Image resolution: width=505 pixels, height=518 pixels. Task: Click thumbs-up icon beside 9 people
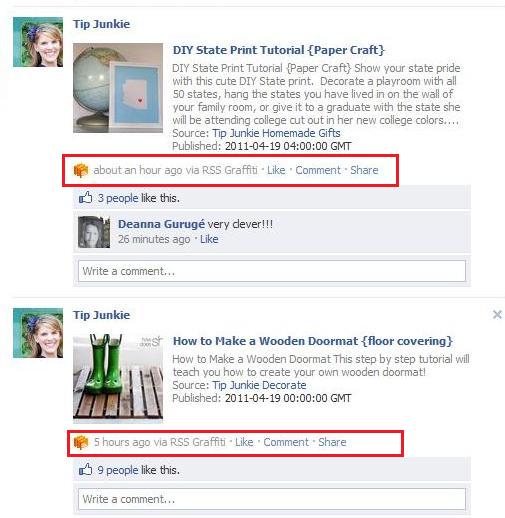85,470
